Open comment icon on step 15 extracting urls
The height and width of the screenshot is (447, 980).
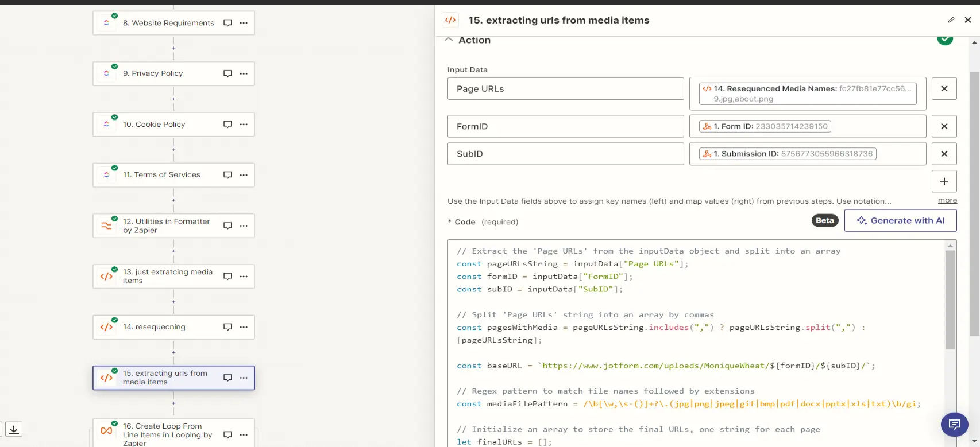(x=227, y=378)
